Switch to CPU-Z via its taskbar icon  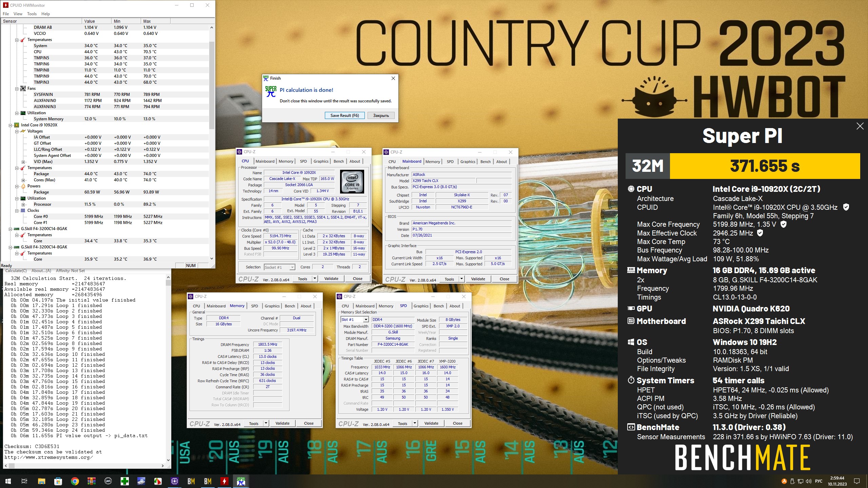174,481
